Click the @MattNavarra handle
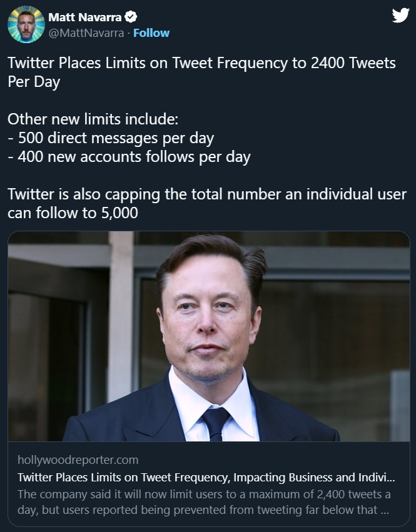This screenshot has width=416, height=532. (86, 33)
